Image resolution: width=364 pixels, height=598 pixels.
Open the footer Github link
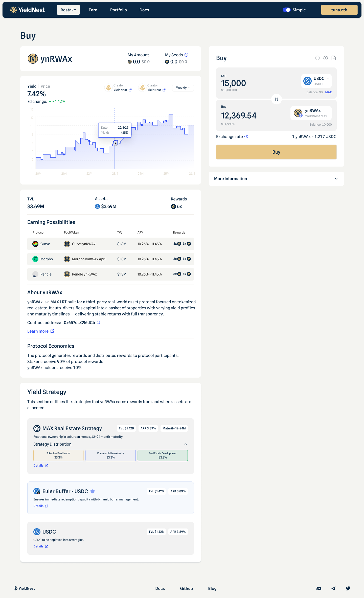point(187,588)
